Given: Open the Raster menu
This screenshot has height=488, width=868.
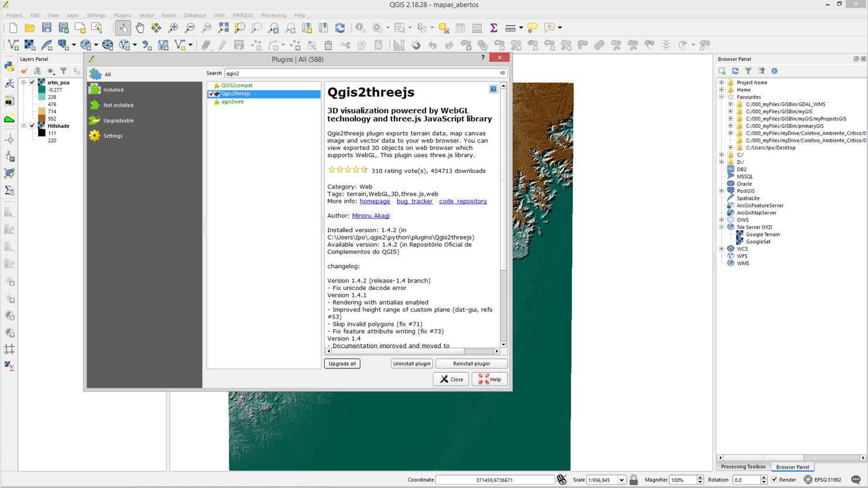Looking at the screenshot, I should click(169, 15).
